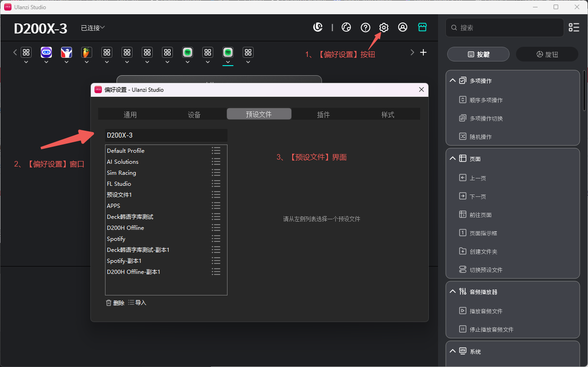Click the list view icon beside search
588x367 pixels.
574,28
